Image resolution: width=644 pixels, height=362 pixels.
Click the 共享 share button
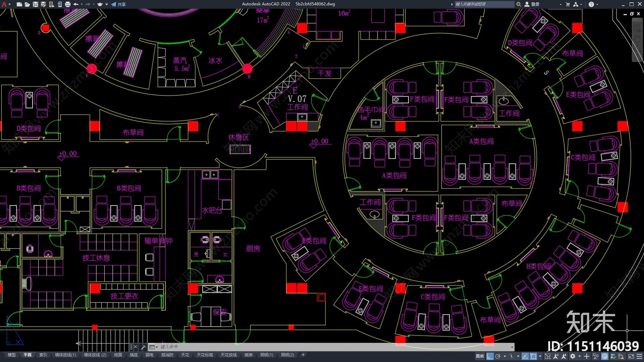coord(119,4)
